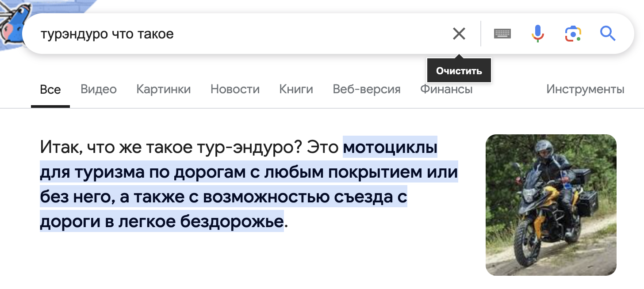Click the snippet line 'дороги в легкое бездорожье'
The height and width of the screenshot is (289, 644).
click(x=162, y=221)
